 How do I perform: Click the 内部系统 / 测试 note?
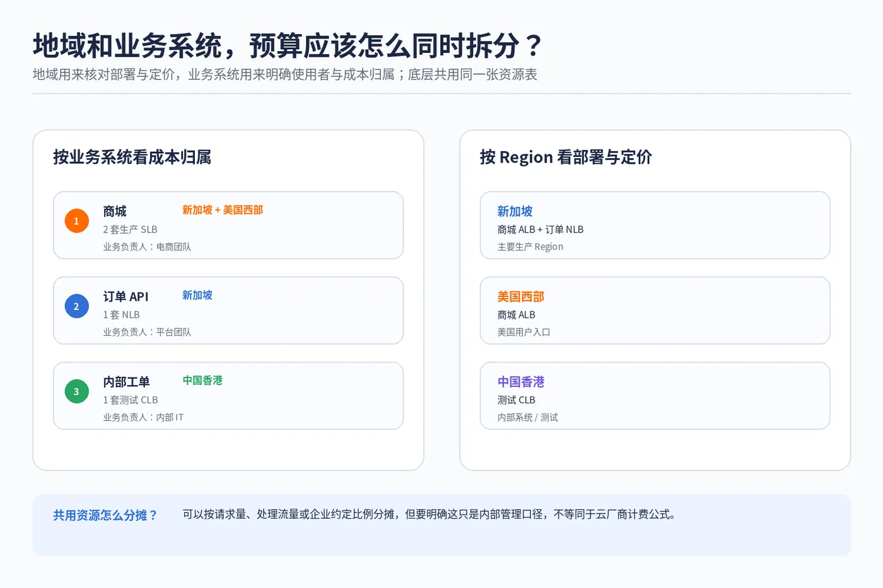pos(527,417)
